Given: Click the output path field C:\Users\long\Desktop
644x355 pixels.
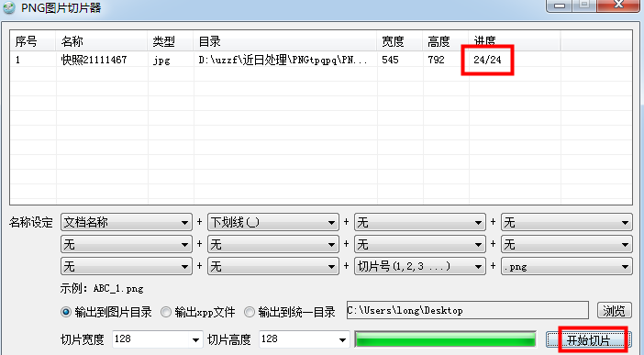Looking at the screenshot, I should [x=467, y=311].
